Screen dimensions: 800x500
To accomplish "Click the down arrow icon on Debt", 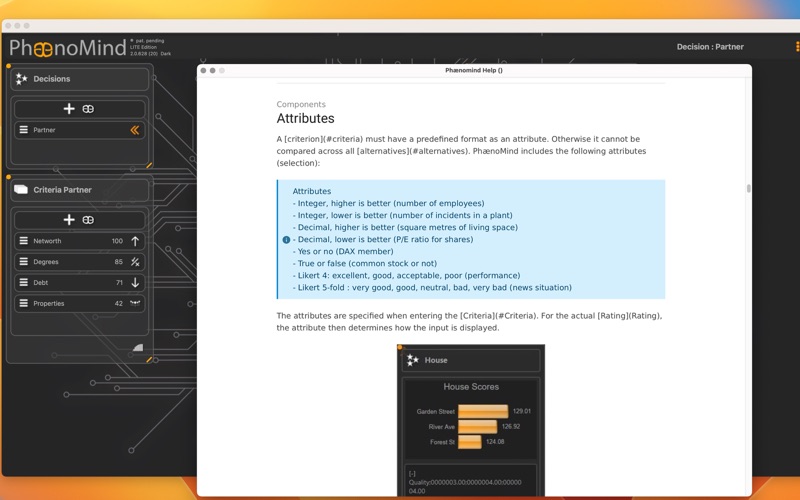I will (135, 282).
